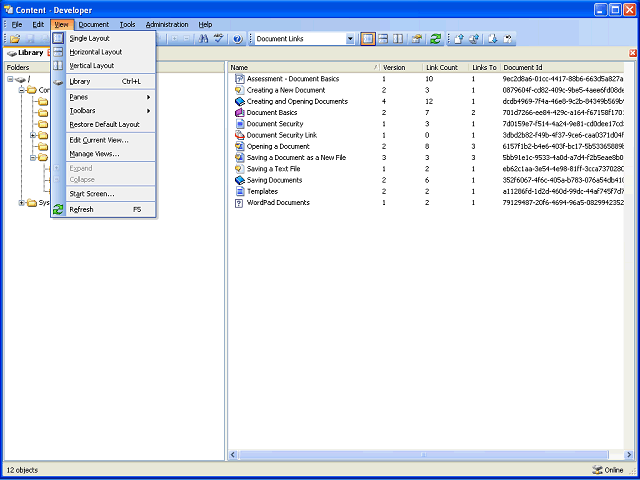Viewport: 640px width, 480px height.
Task: Open the Panes submenu arrow
Action: 149,97
